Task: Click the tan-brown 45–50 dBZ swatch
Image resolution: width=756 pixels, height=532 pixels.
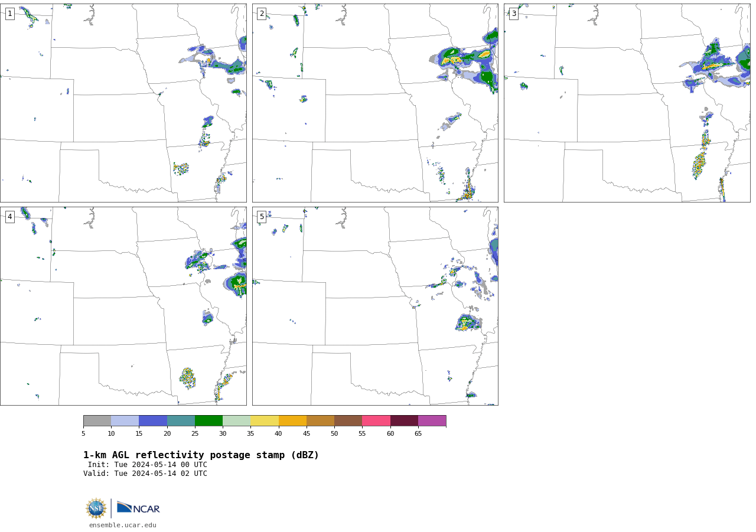Action: click(320, 420)
